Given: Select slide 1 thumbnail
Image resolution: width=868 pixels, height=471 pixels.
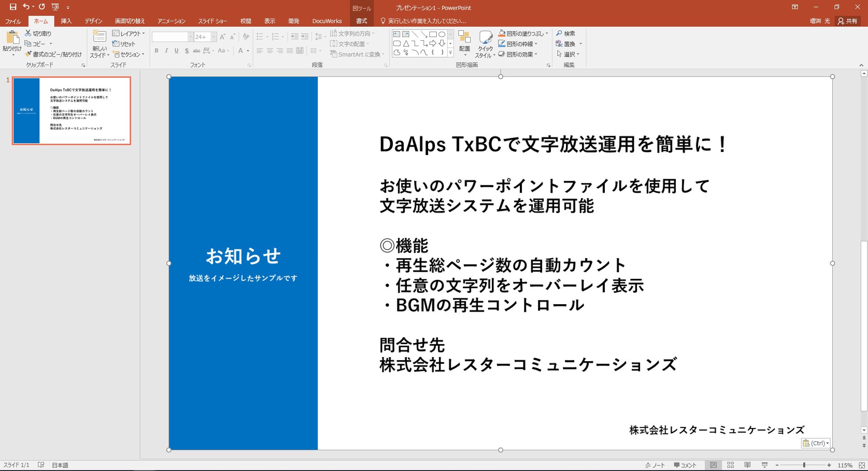Looking at the screenshot, I should pos(71,111).
